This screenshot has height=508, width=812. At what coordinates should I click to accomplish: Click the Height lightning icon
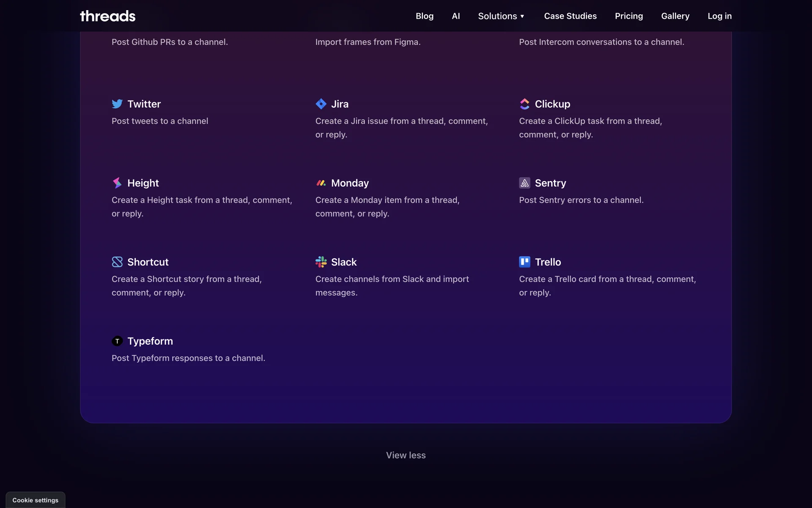click(117, 183)
